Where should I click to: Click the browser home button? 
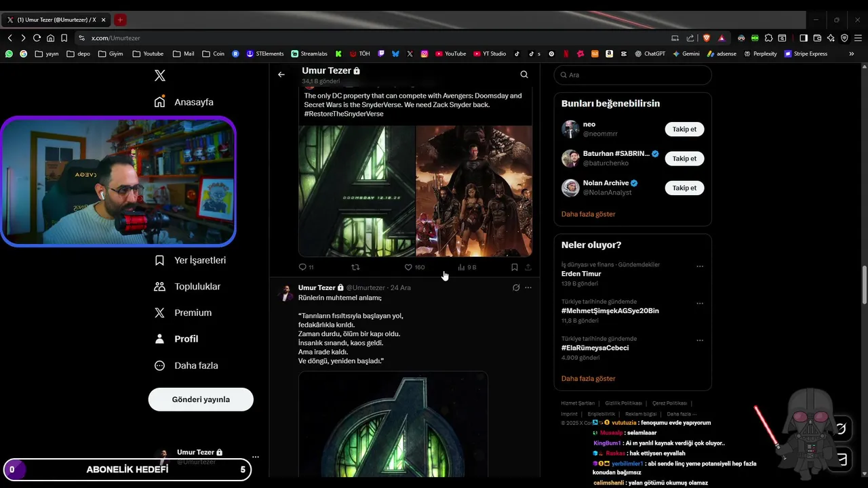tap(50, 38)
